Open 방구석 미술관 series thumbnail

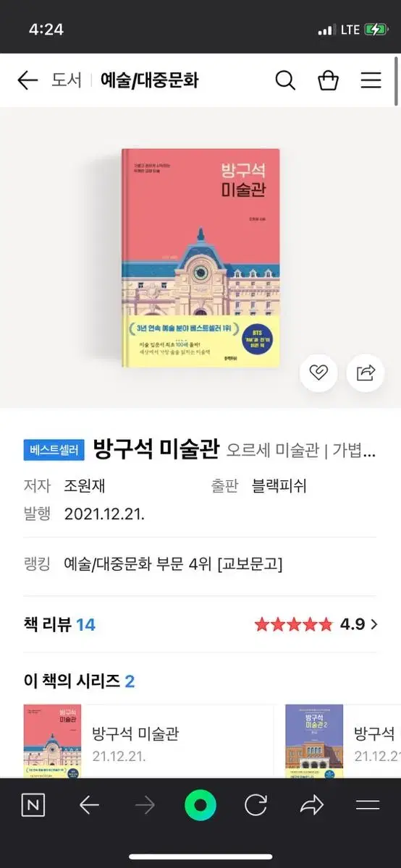tap(52, 740)
